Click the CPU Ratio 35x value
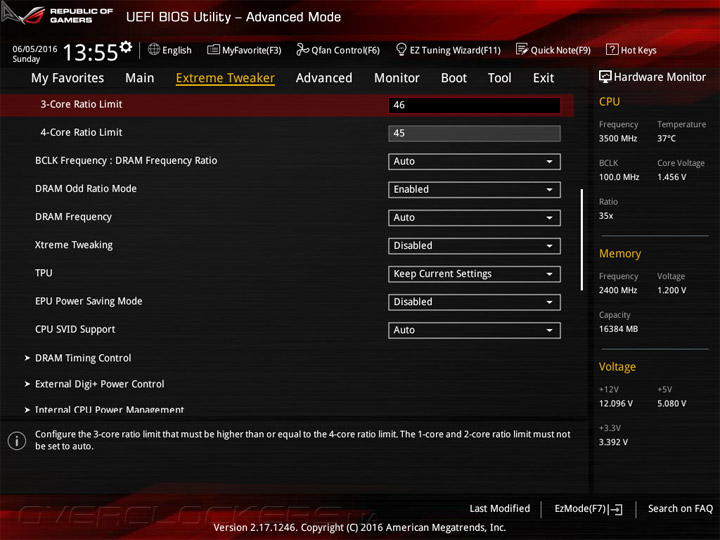The image size is (720, 540). click(x=606, y=216)
